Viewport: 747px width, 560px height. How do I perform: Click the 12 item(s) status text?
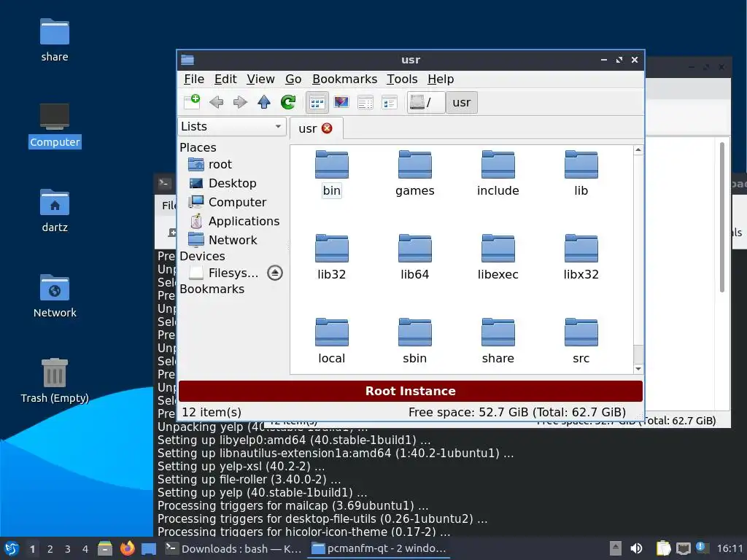pyautogui.click(x=212, y=413)
